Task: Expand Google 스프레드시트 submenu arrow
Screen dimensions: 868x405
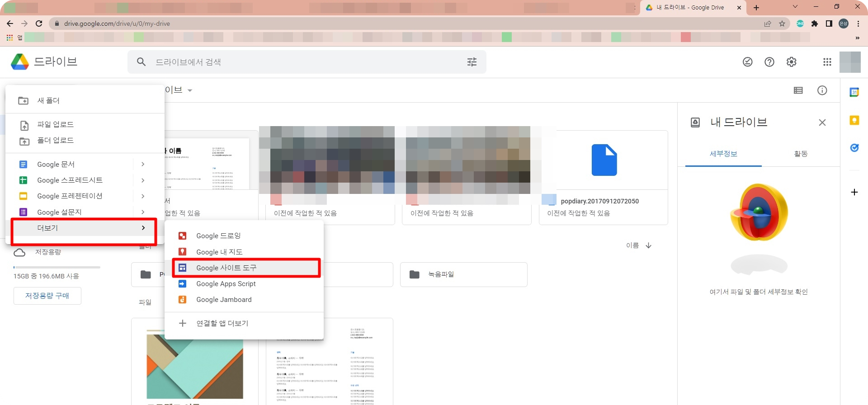Action: pyautogui.click(x=143, y=180)
